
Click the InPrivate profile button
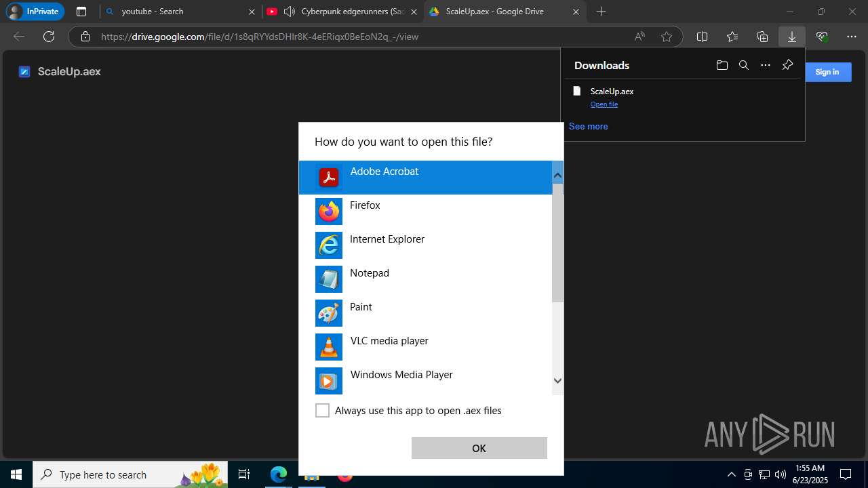pyautogui.click(x=35, y=12)
